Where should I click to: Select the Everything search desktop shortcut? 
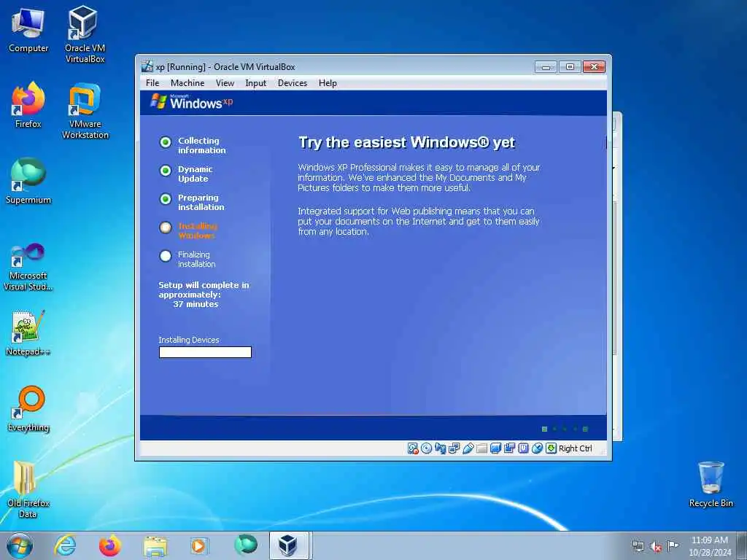28,409
